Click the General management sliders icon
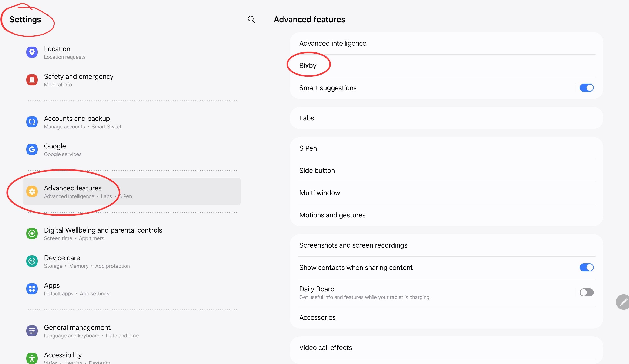 coord(32,331)
